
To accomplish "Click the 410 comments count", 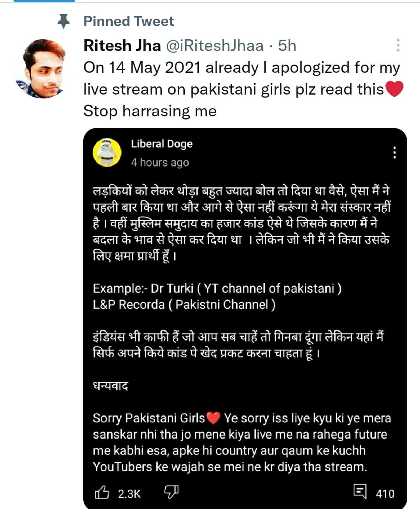I will tap(385, 493).
